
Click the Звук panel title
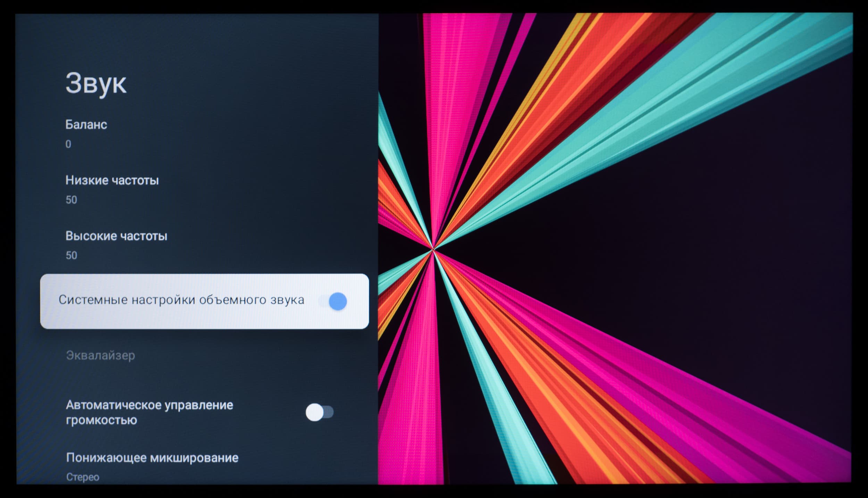pyautogui.click(x=96, y=83)
